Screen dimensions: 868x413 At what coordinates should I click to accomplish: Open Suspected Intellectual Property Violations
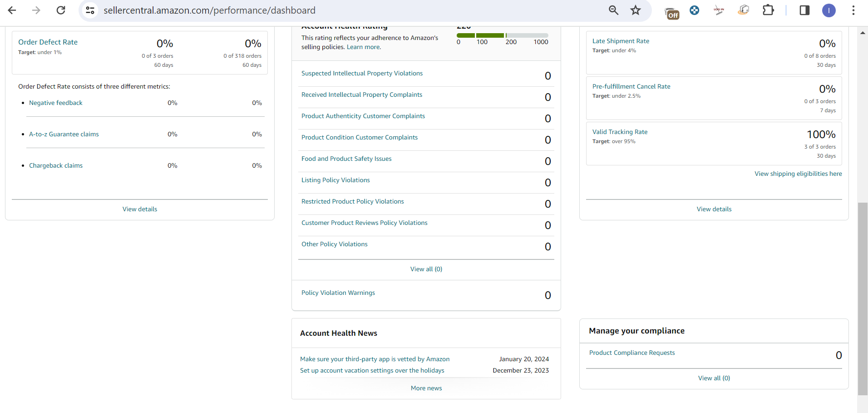(362, 73)
